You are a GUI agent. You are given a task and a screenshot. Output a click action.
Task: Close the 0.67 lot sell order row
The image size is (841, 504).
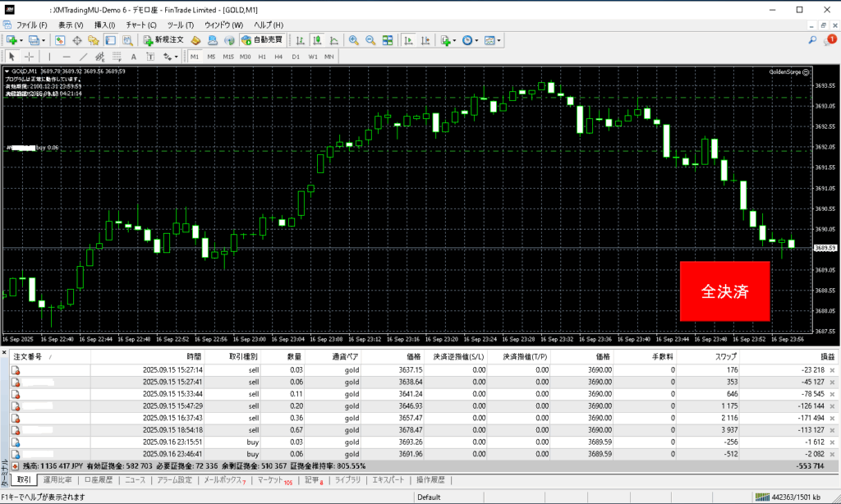click(832, 430)
